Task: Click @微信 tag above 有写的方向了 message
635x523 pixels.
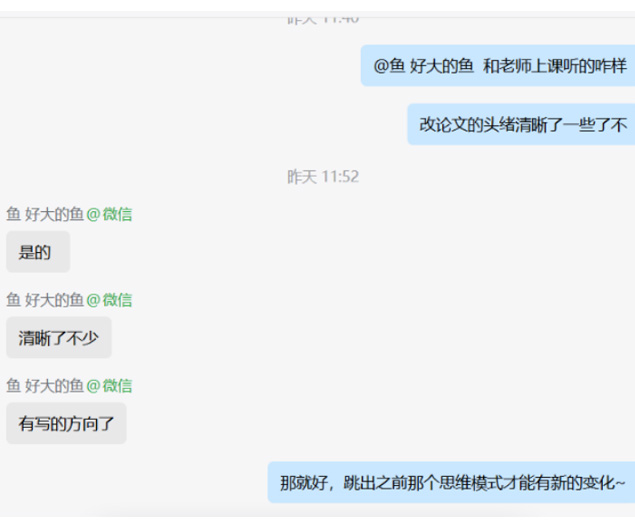Action: click(x=109, y=386)
